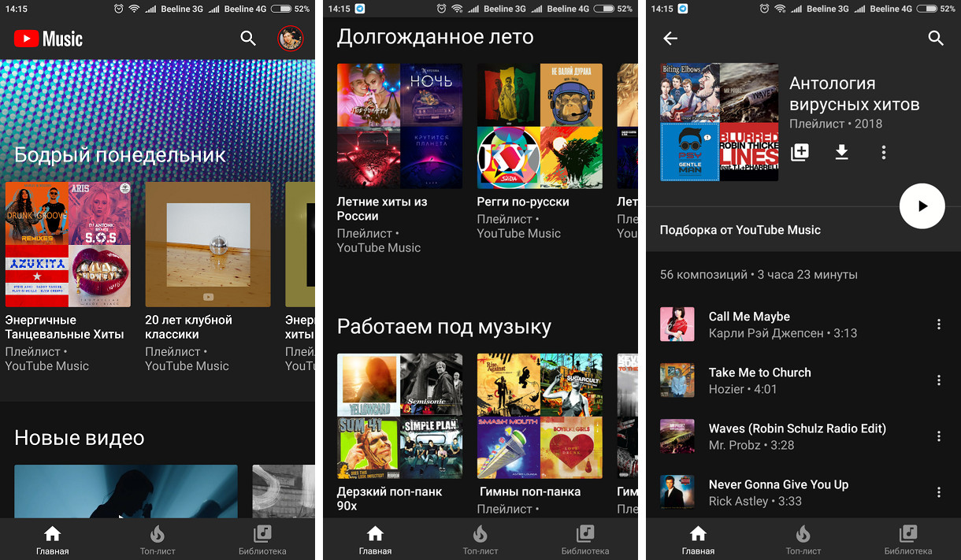Open the Гимны поп-панка cover collage
Screen dimensions: 961x560
coord(540,416)
